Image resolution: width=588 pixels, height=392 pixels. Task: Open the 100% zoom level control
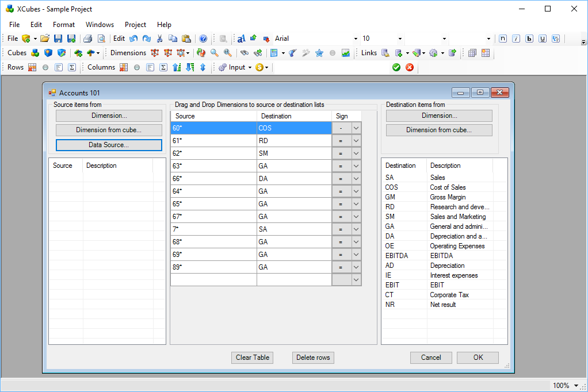566,386
